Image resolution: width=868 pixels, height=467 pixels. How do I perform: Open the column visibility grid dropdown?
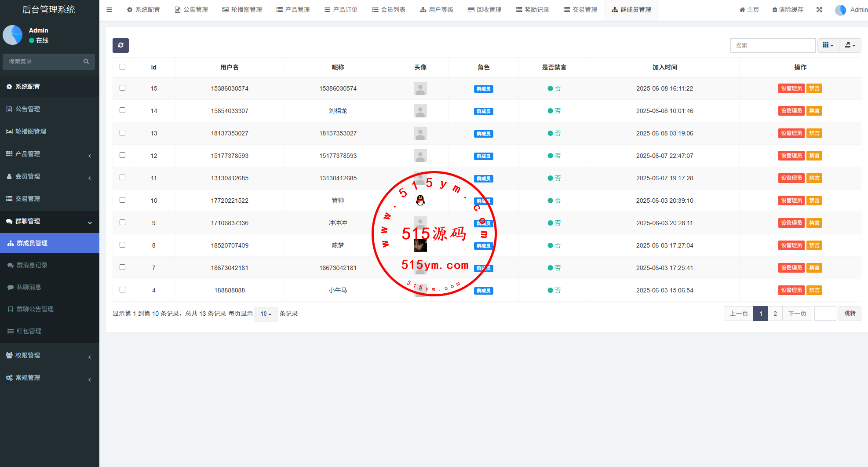coord(828,45)
